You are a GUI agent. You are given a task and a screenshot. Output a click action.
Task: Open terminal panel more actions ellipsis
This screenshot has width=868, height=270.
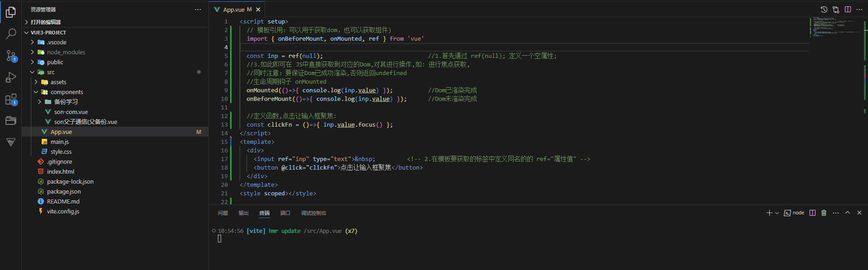836,213
